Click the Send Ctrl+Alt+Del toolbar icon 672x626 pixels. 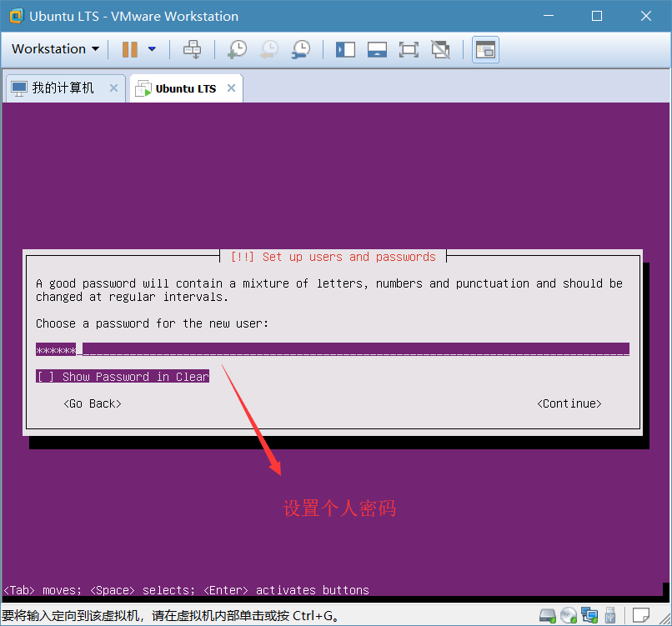coord(192,49)
